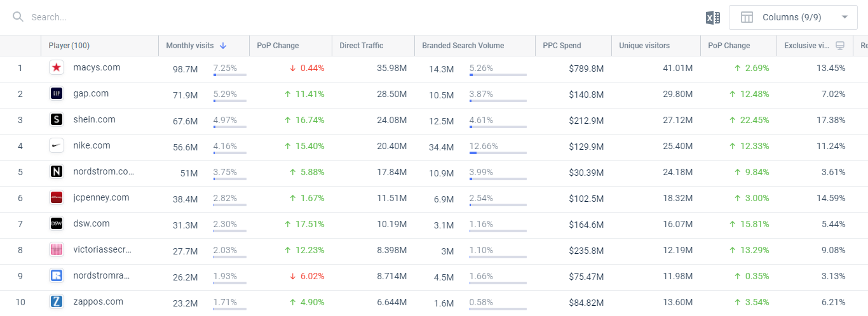Click the zappos.com Z logo
Image resolution: width=868 pixels, height=316 pixels.
point(57,301)
